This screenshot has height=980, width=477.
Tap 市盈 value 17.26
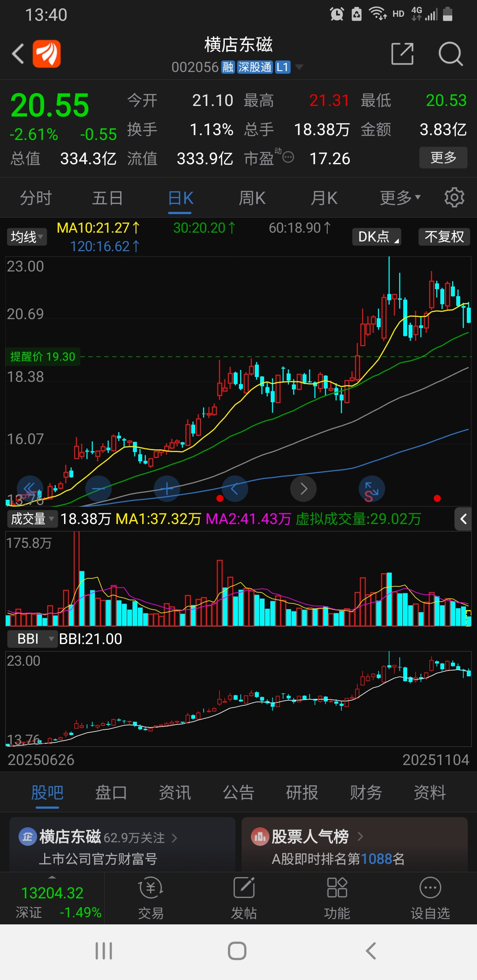point(329,158)
